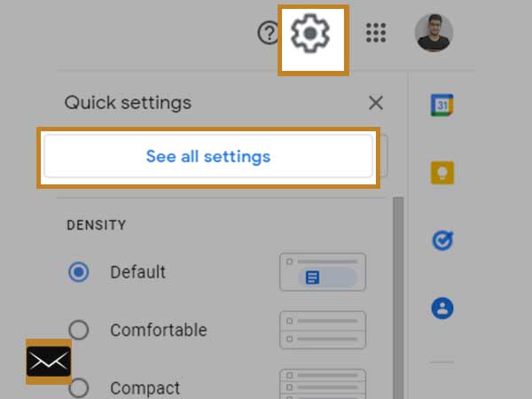The image size is (532, 399).
Task: Open the Help question mark icon
Action: (x=269, y=33)
